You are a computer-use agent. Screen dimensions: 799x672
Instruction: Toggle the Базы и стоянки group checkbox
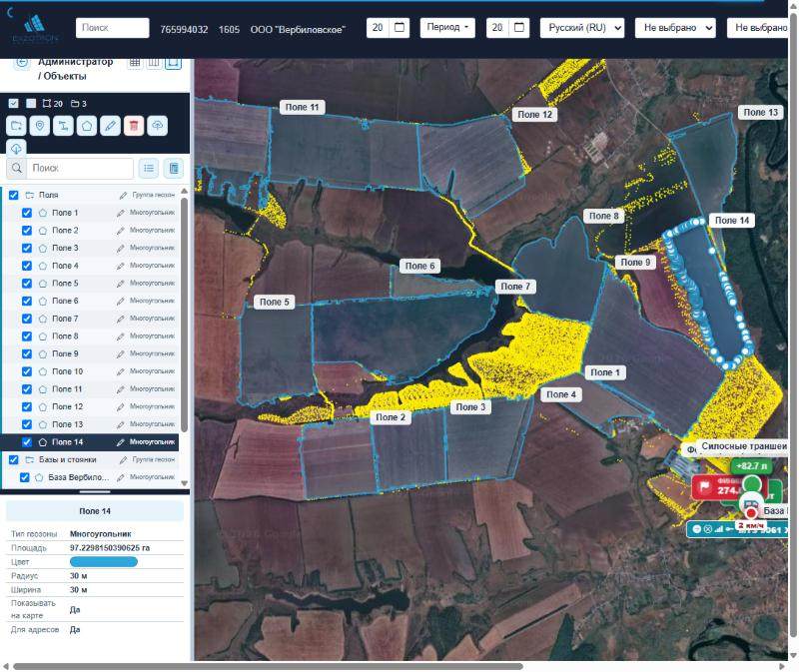pyautogui.click(x=14, y=460)
